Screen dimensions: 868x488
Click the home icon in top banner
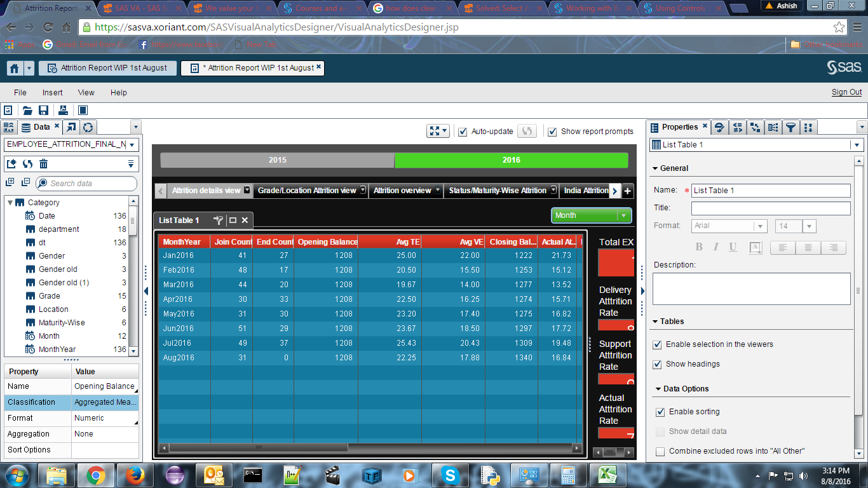click(15, 68)
